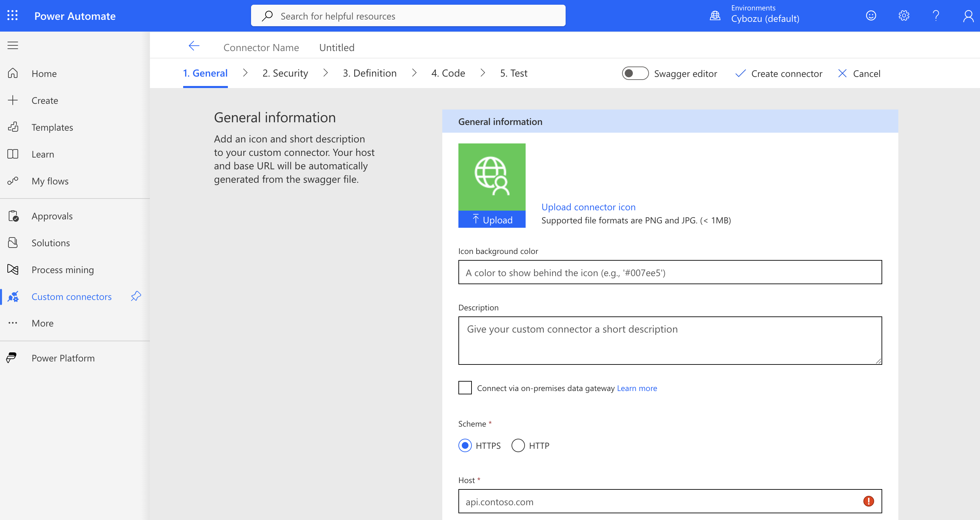Select the HTTPS scheme radio button
Viewport: 980px width, 520px height.
pos(465,445)
